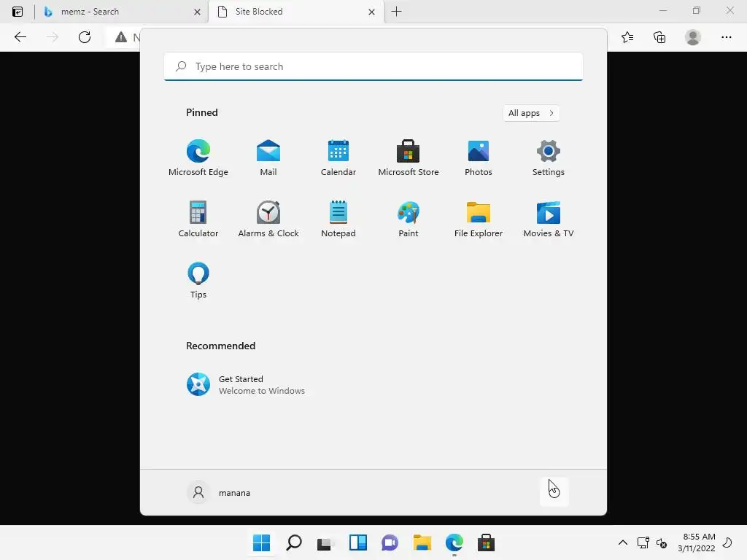Open the Paint app
The width and height of the screenshot is (747, 560).
409,219
